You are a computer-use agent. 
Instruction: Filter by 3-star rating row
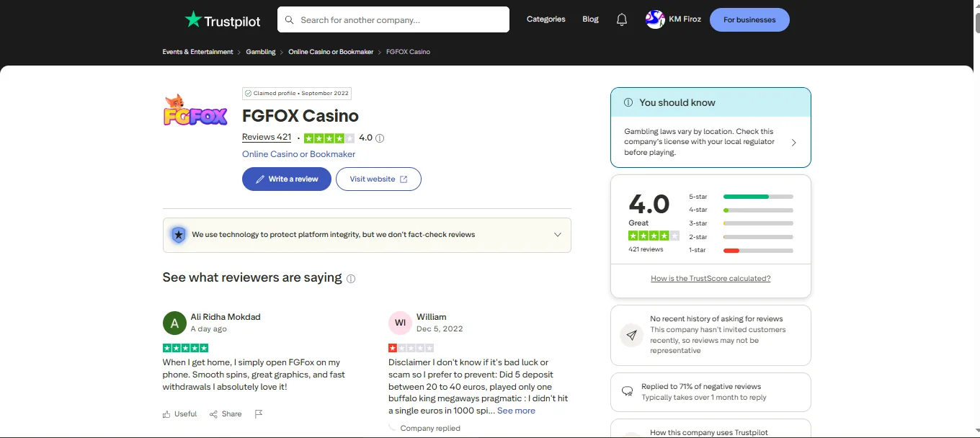(741, 223)
